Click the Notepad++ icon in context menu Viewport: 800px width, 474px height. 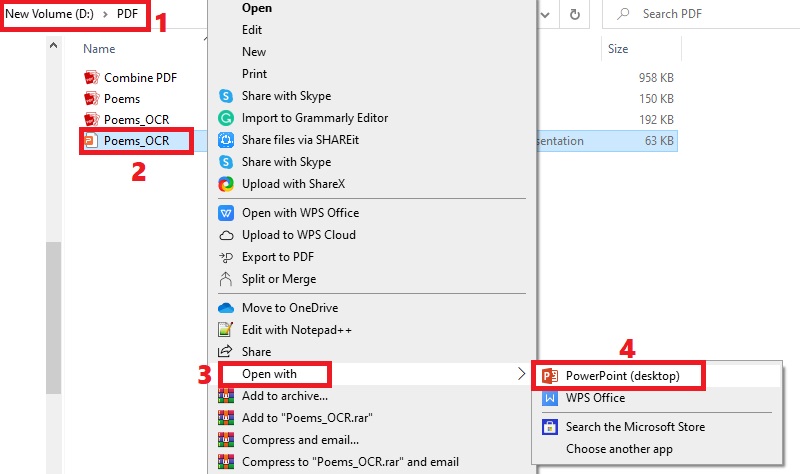[226, 330]
